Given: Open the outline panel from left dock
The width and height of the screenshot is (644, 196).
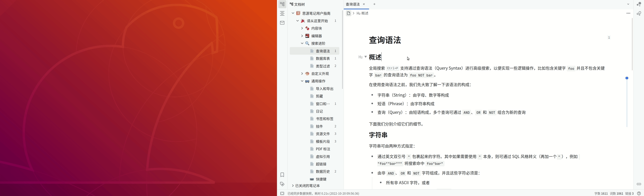Looking at the screenshot, I should [x=282, y=14].
